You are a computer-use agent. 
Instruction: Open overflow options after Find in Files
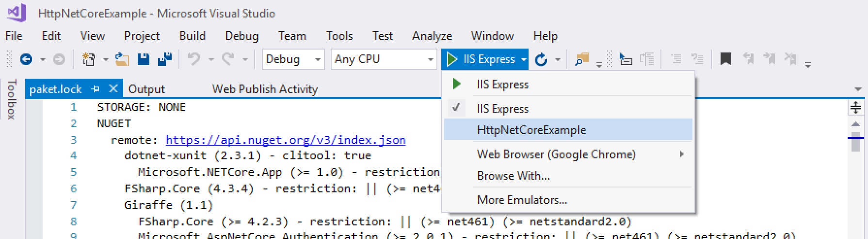(x=599, y=64)
